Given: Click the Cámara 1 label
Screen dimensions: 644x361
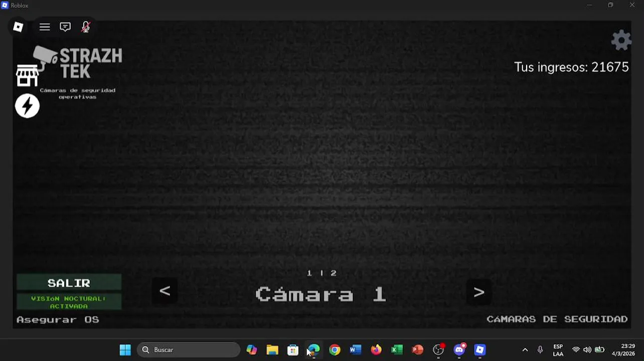Looking at the screenshot, I should click(321, 294).
